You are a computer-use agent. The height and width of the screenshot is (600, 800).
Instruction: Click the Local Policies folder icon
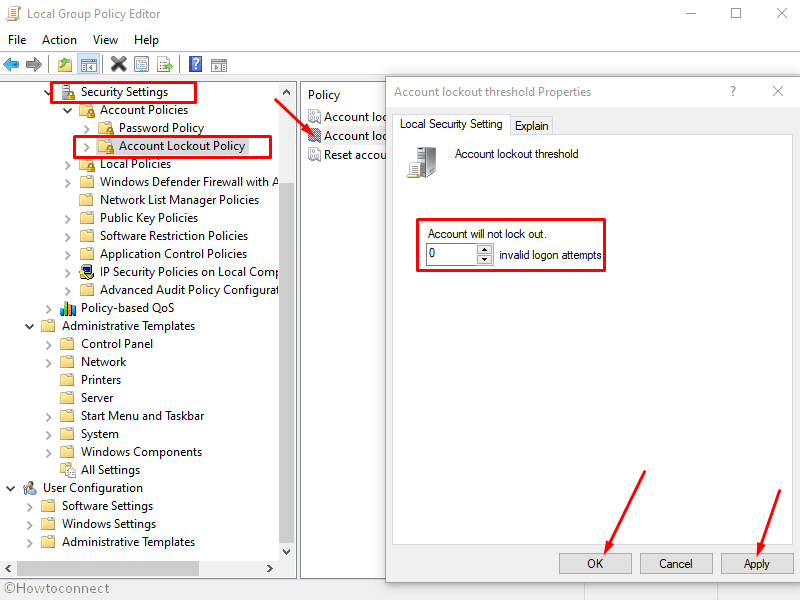(87, 164)
